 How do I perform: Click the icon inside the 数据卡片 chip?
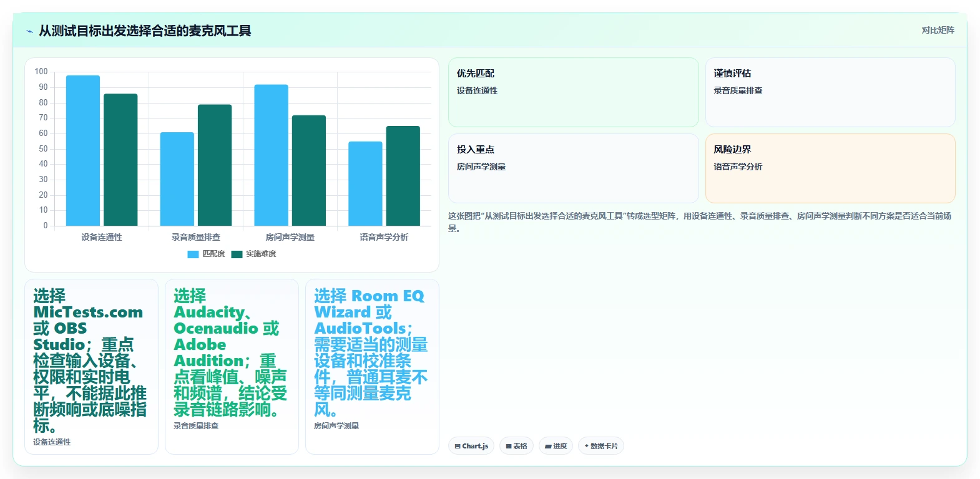(587, 446)
